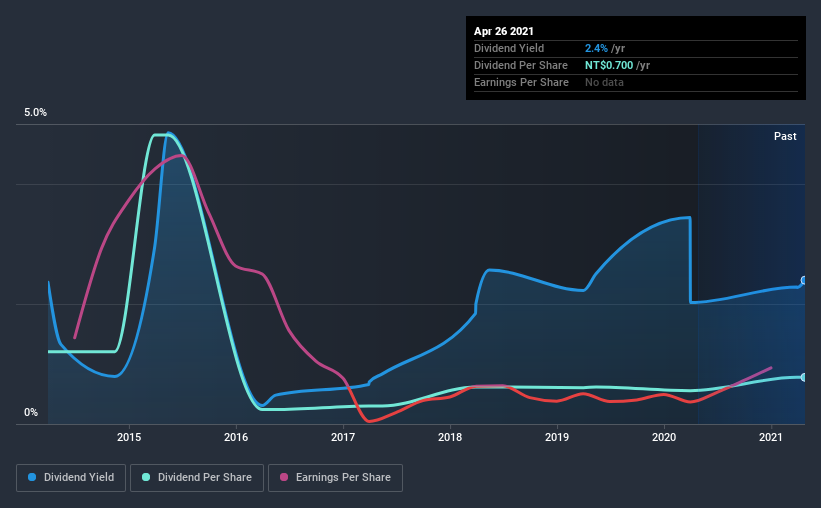Select the 2015 x-axis label
Viewport: 821px width, 508px height.
pyautogui.click(x=129, y=437)
